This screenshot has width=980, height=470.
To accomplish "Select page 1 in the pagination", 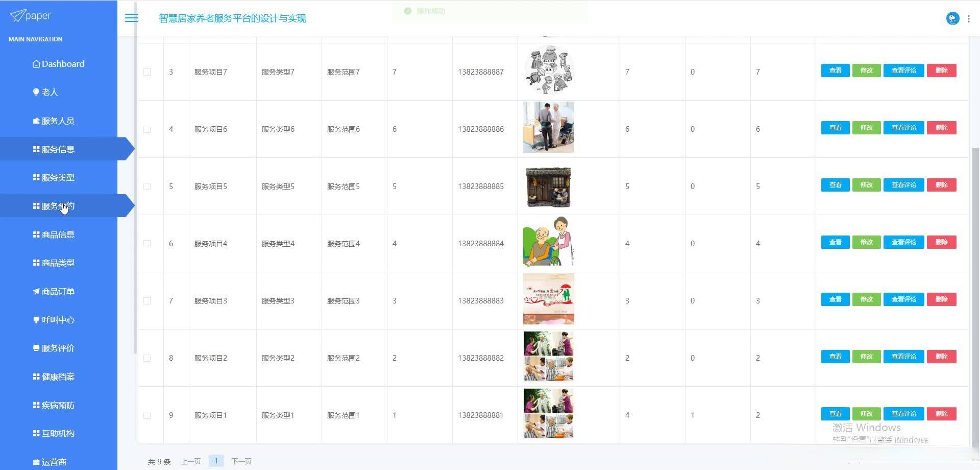I will coord(216,461).
